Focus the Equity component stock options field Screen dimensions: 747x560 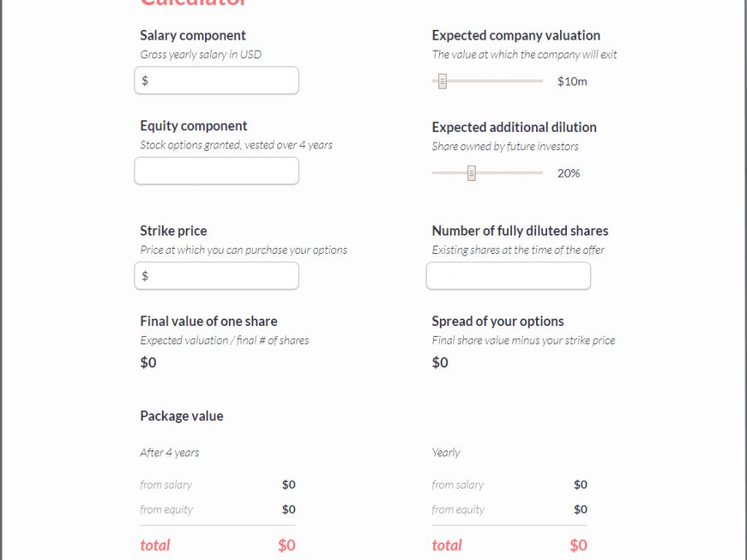coord(217,171)
